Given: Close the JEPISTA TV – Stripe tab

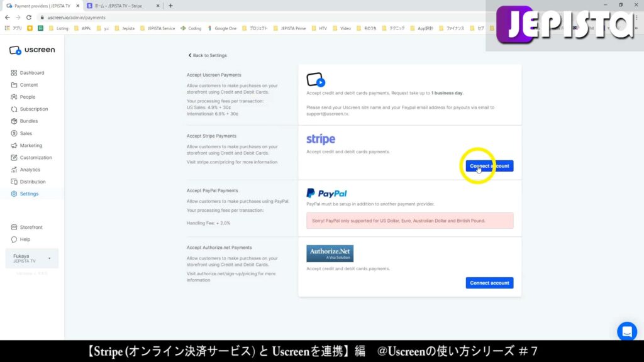Looking at the screenshot, I should (158, 6).
